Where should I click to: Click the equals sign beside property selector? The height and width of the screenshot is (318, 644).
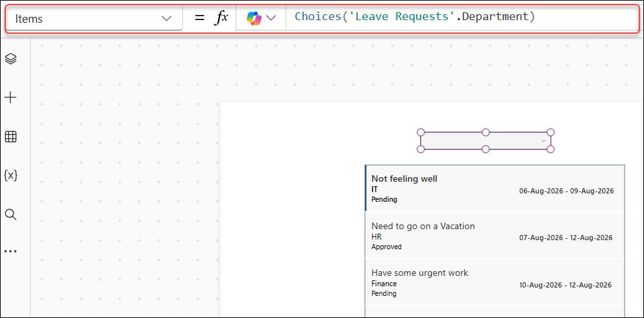(x=199, y=18)
